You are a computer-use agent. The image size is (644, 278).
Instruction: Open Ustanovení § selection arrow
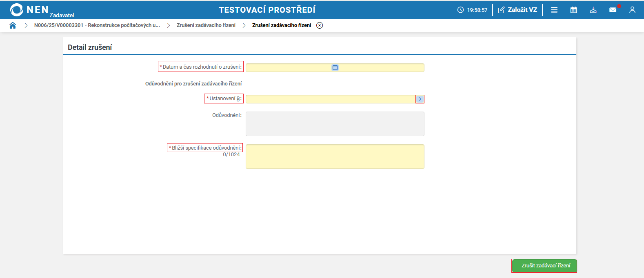tap(420, 99)
